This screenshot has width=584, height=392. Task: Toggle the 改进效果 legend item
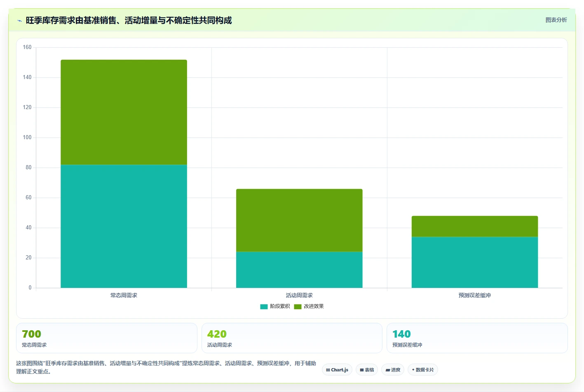coord(309,306)
